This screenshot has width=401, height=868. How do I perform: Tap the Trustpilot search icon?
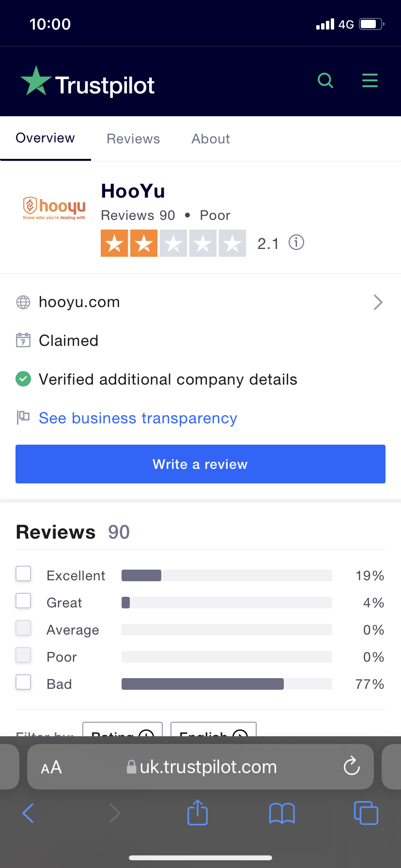coord(325,80)
